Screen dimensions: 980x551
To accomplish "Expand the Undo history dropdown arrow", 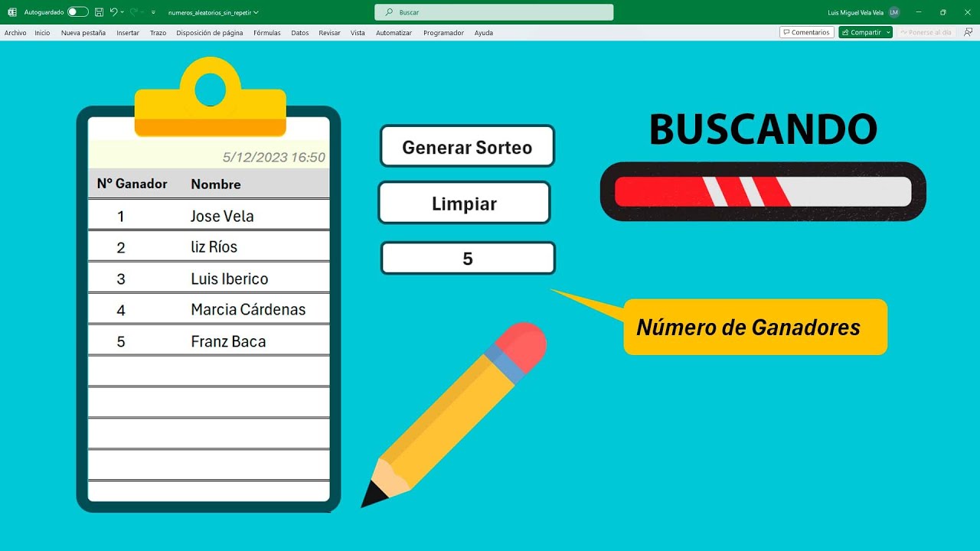I will click(122, 12).
